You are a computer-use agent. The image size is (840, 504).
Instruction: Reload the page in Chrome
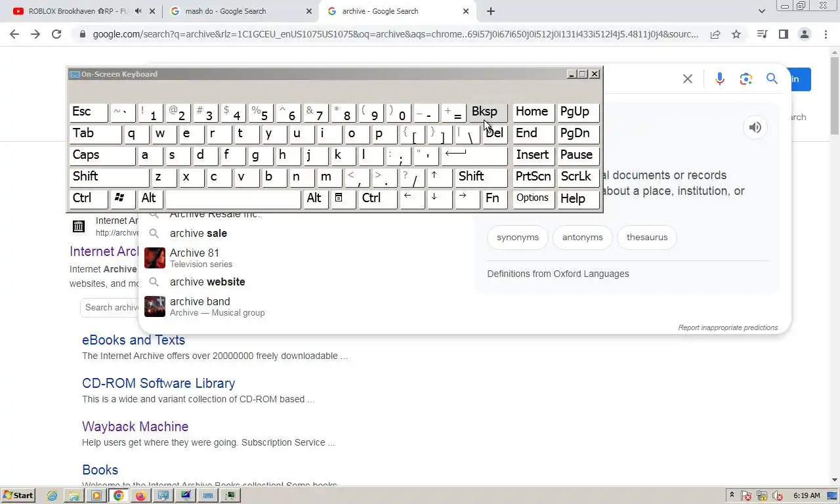[x=56, y=34]
